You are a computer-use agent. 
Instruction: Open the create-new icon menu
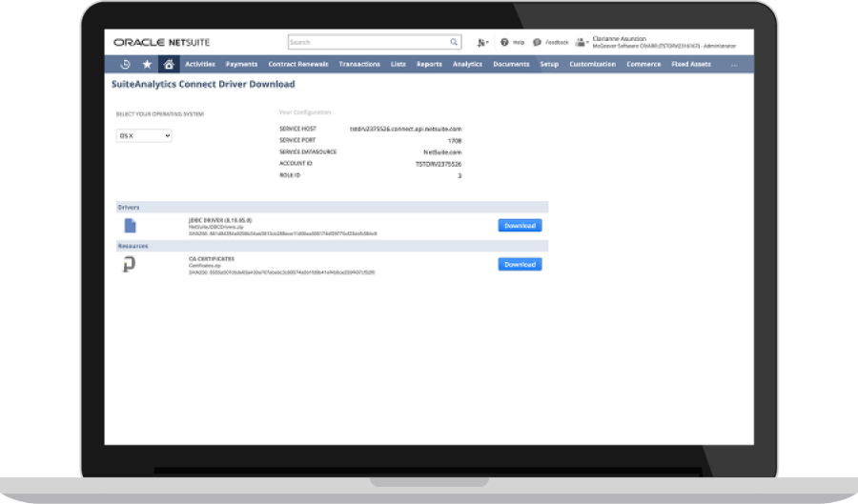[482, 42]
